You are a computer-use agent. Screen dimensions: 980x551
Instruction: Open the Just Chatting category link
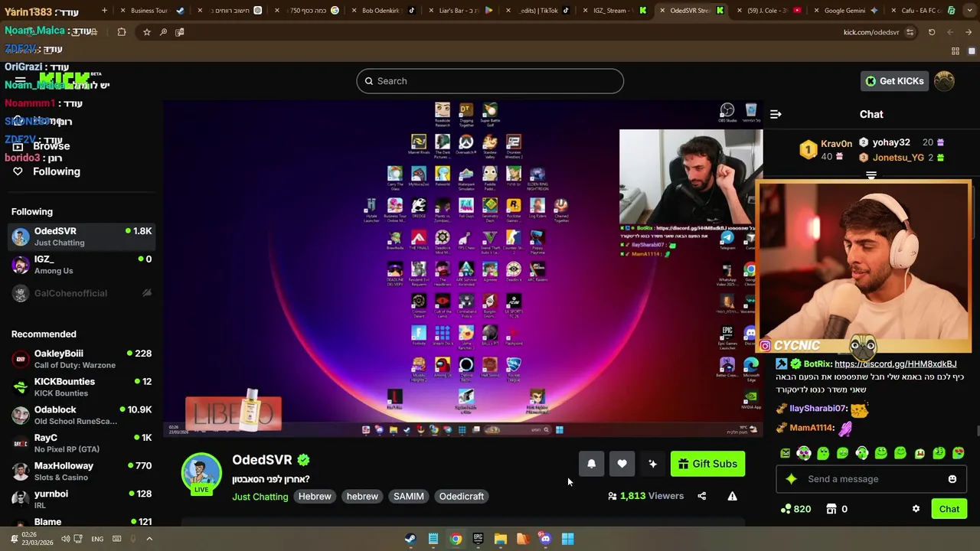[x=260, y=497]
